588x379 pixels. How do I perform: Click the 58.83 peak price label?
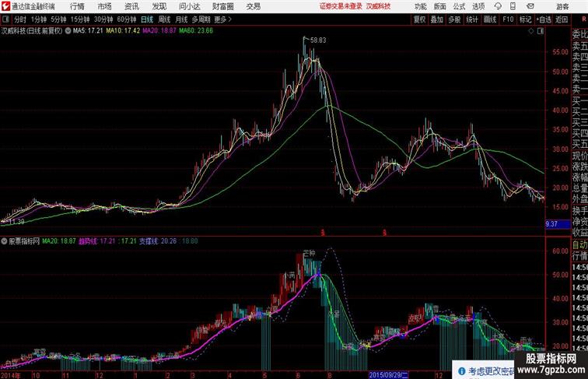click(x=318, y=40)
